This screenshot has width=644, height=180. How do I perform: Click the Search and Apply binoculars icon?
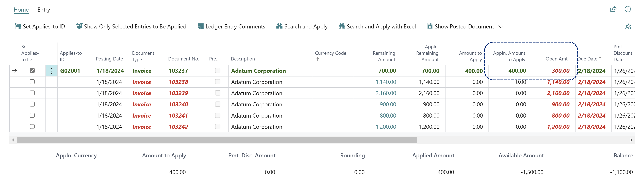point(279,26)
